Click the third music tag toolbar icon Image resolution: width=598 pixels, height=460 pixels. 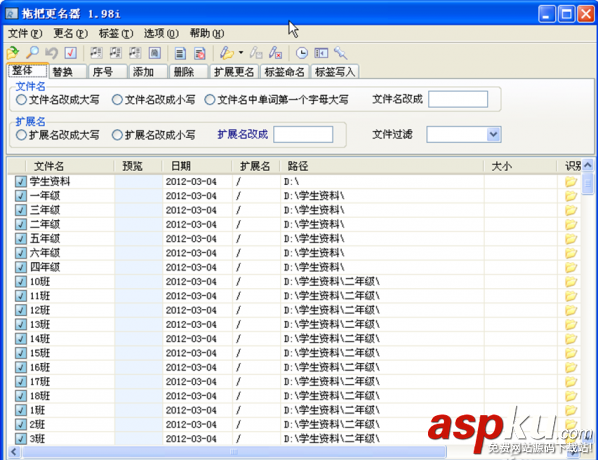135,53
